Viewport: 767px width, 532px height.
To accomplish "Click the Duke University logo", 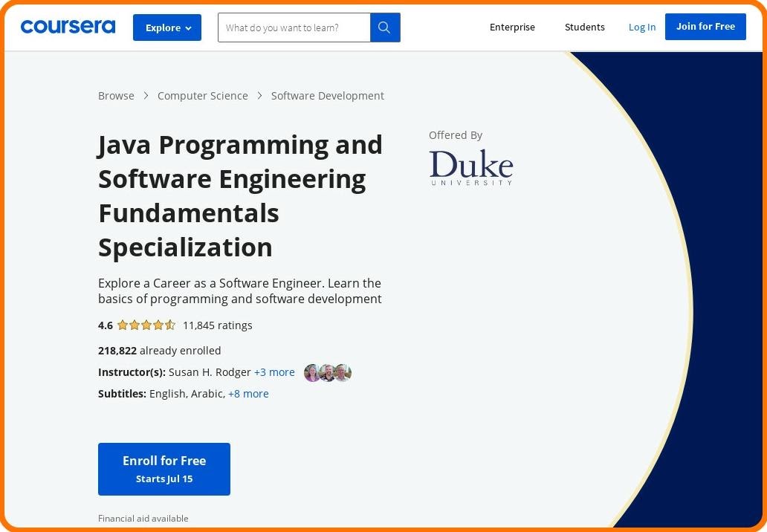I will (x=471, y=168).
